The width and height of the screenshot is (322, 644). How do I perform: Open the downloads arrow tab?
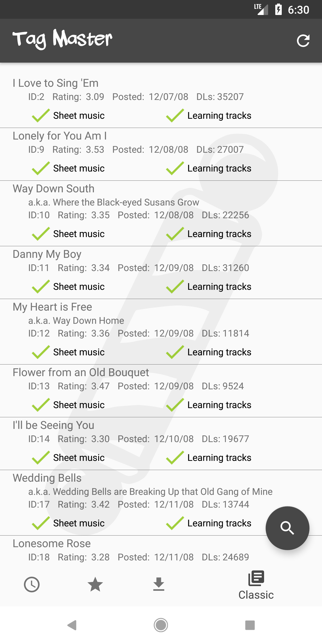click(159, 585)
